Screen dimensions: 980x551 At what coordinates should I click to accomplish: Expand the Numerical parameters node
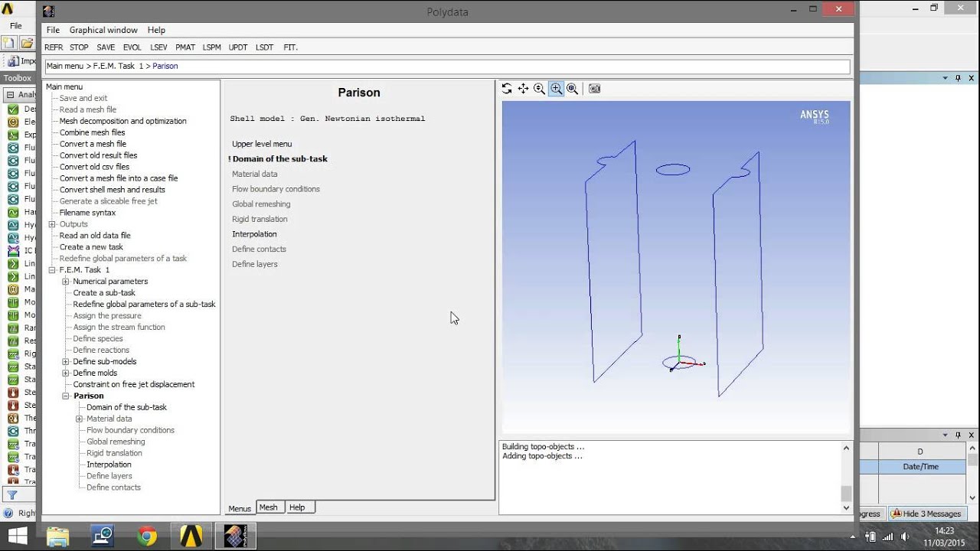pyautogui.click(x=66, y=282)
